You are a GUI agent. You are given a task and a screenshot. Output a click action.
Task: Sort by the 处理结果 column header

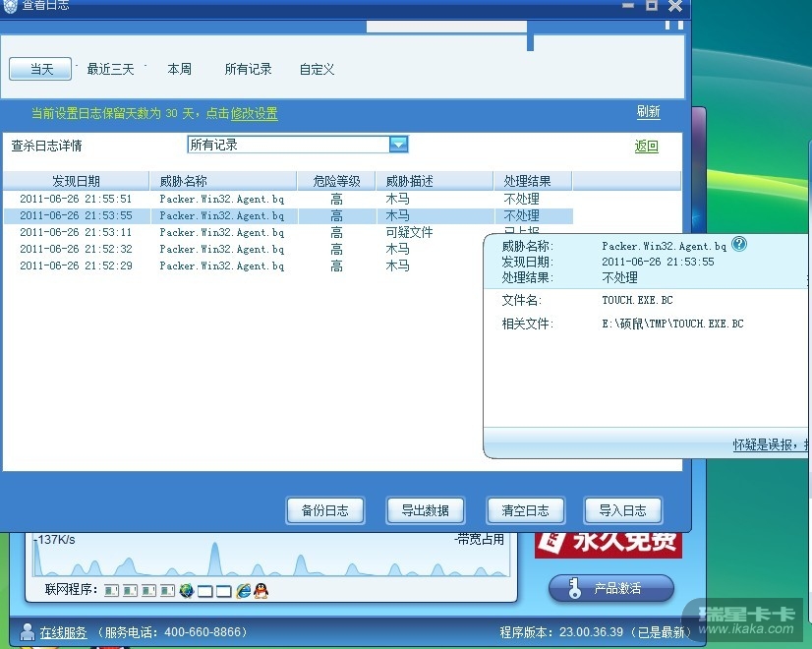[x=533, y=181]
